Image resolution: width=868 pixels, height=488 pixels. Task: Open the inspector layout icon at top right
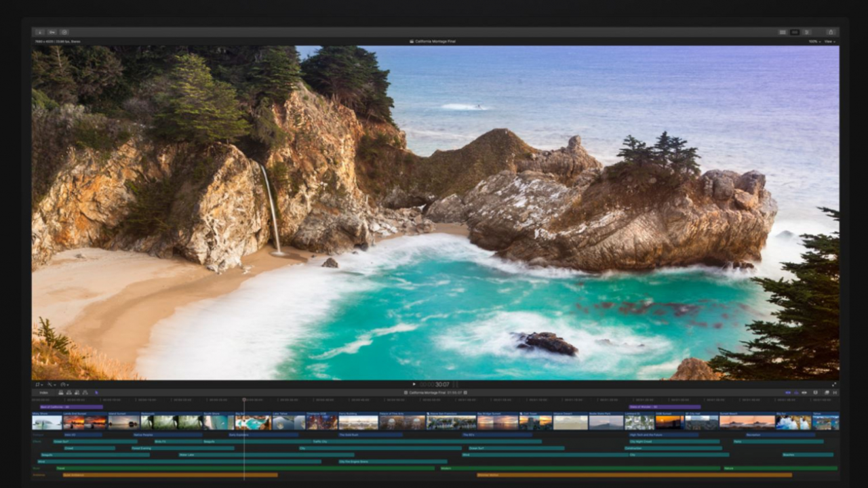point(806,32)
